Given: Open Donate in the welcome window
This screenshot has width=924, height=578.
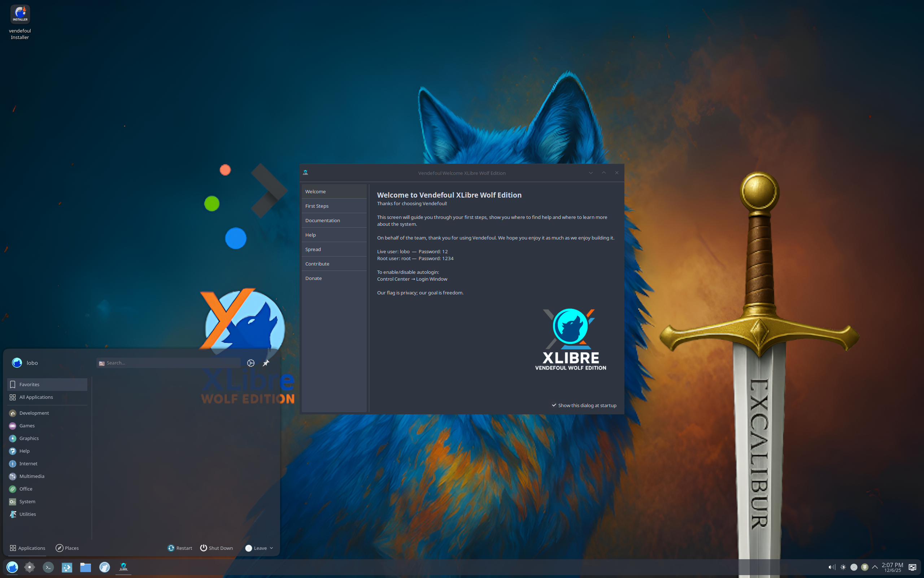Looking at the screenshot, I should [334, 278].
